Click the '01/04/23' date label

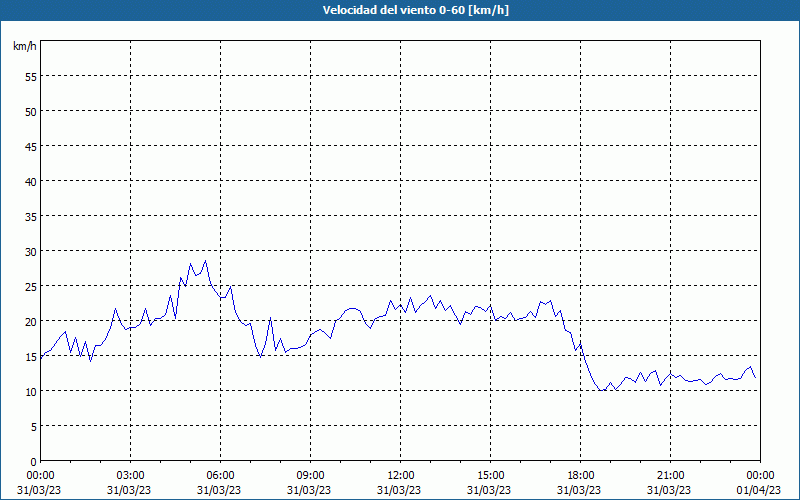click(x=759, y=490)
